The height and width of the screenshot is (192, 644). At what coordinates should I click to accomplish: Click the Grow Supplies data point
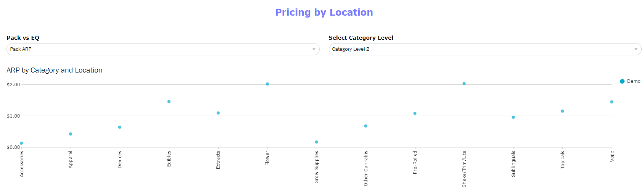[x=317, y=142]
